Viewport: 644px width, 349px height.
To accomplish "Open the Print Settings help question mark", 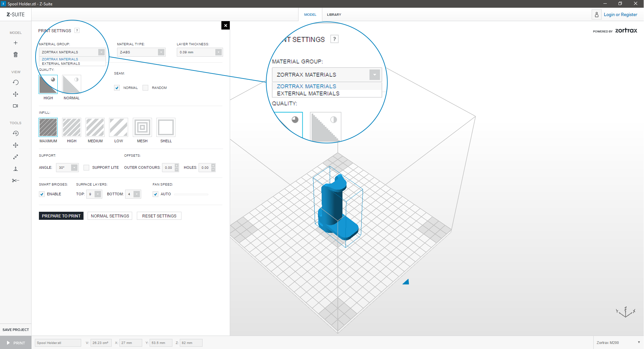I will pos(77,31).
